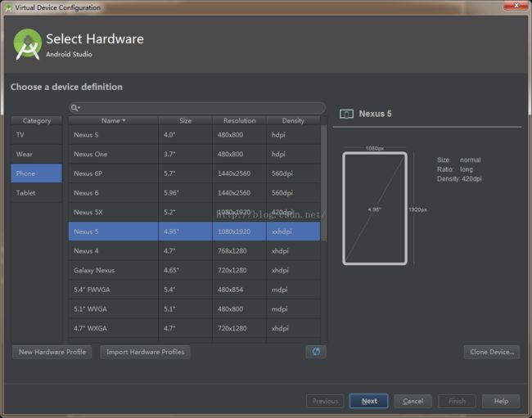Click the Nexus 5 device preview icon
This screenshot has width=532, height=418.
[346, 114]
